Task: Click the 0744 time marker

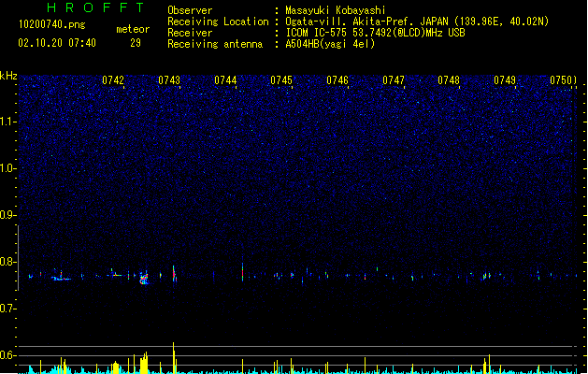Action: (x=225, y=80)
